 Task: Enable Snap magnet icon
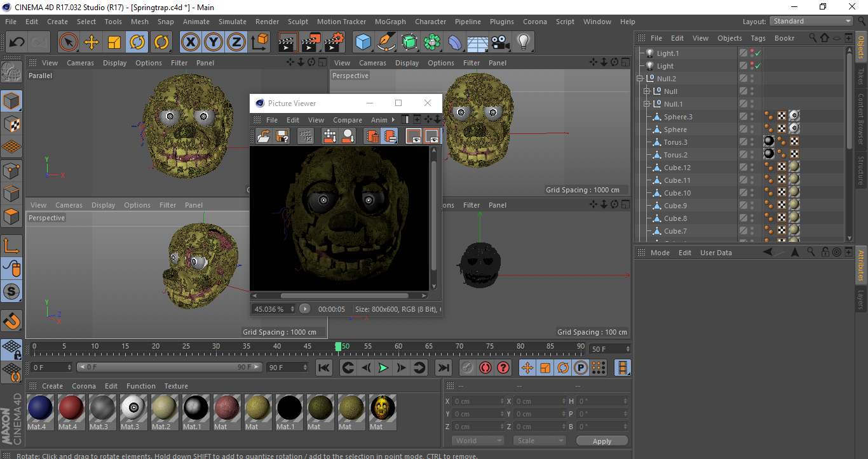[11, 321]
